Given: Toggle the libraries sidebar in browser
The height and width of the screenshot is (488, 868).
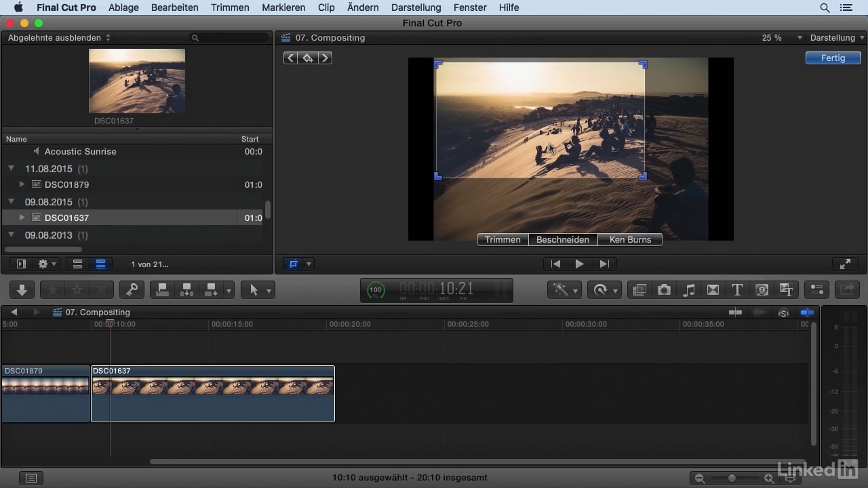Looking at the screenshot, I should pos(21,264).
